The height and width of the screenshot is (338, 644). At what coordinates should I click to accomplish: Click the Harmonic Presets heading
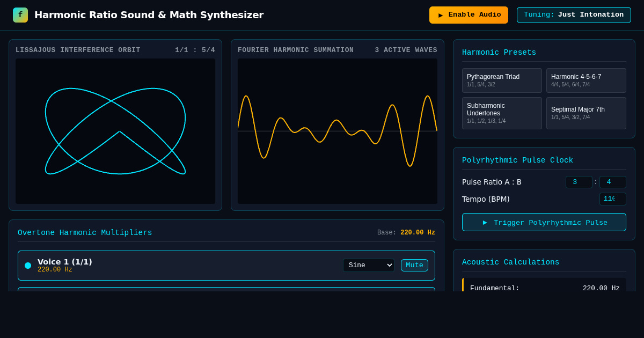tap(499, 53)
